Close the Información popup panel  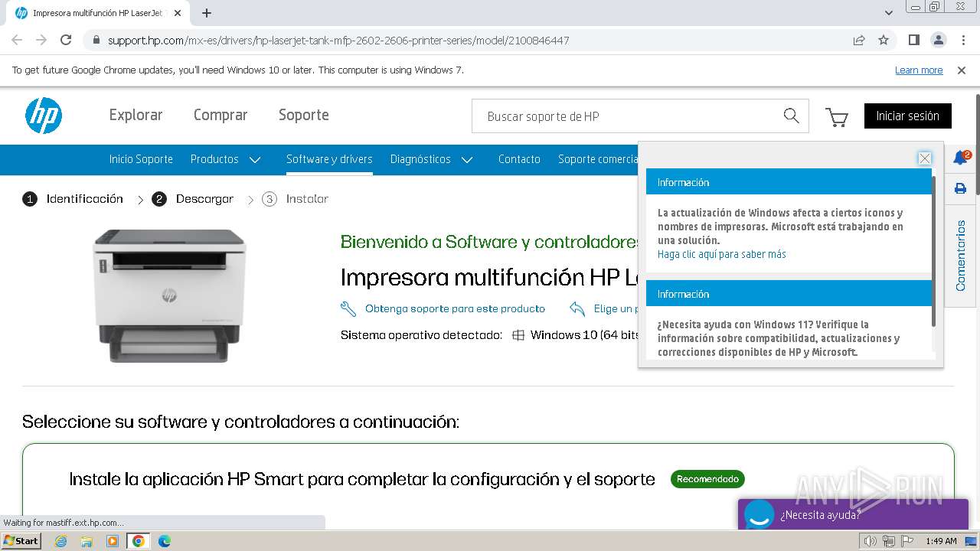[x=925, y=158]
